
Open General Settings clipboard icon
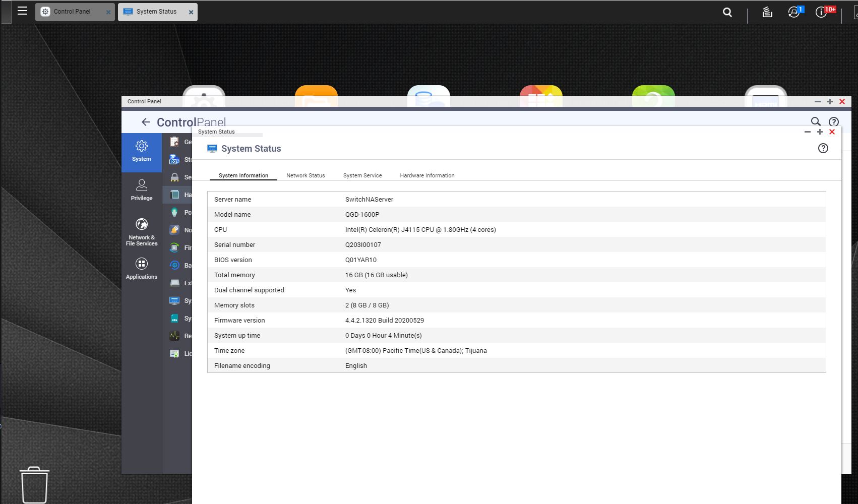pyautogui.click(x=174, y=142)
